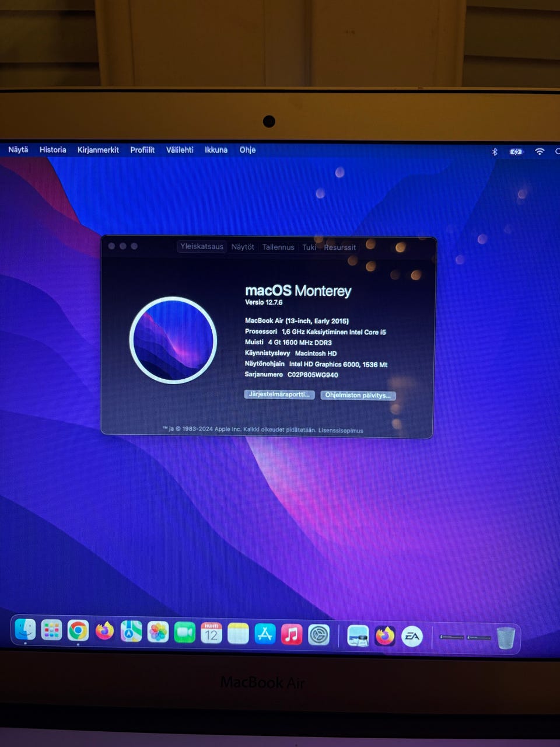560x747 pixels.
Task: Open System Preferences gear in dock
Action: tap(318, 635)
